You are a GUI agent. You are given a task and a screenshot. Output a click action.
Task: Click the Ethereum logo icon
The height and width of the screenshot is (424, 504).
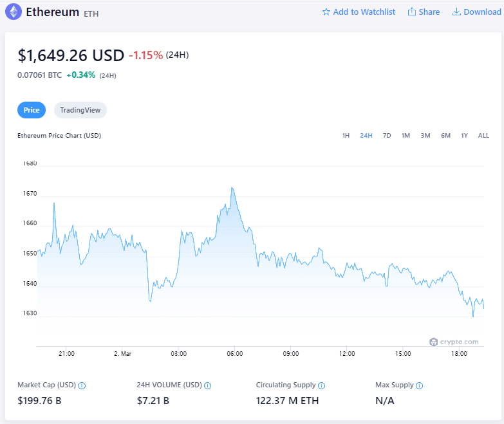click(14, 12)
